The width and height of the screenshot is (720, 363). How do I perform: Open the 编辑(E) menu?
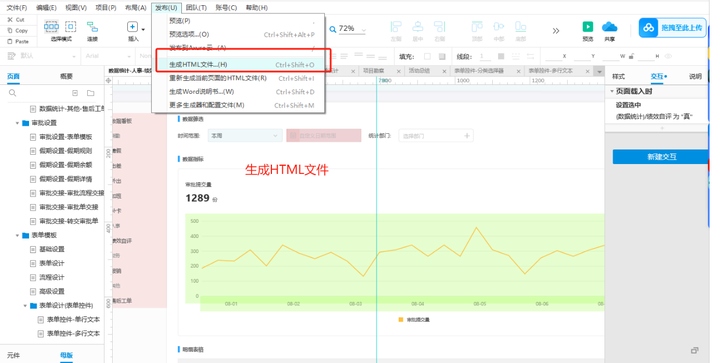[46, 7]
